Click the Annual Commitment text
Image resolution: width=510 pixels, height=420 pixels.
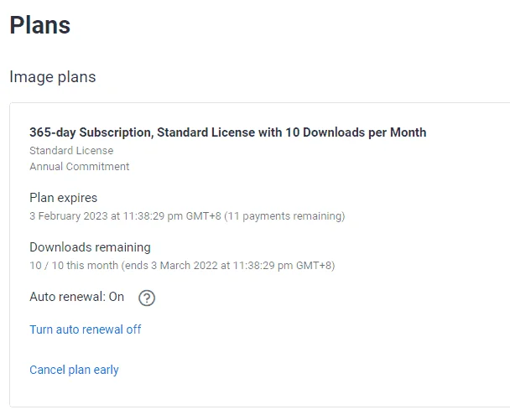click(x=80, y=167)
